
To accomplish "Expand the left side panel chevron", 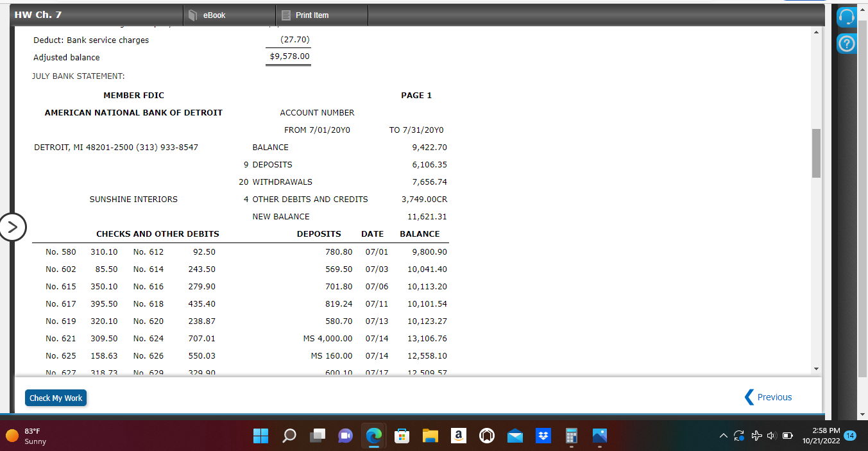I will (13, 227).
